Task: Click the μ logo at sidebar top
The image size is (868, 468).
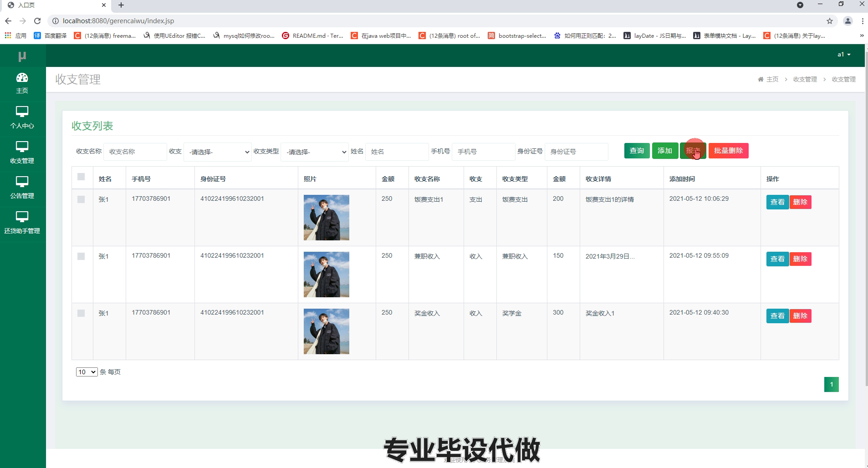Action: (x=22, y=56)
